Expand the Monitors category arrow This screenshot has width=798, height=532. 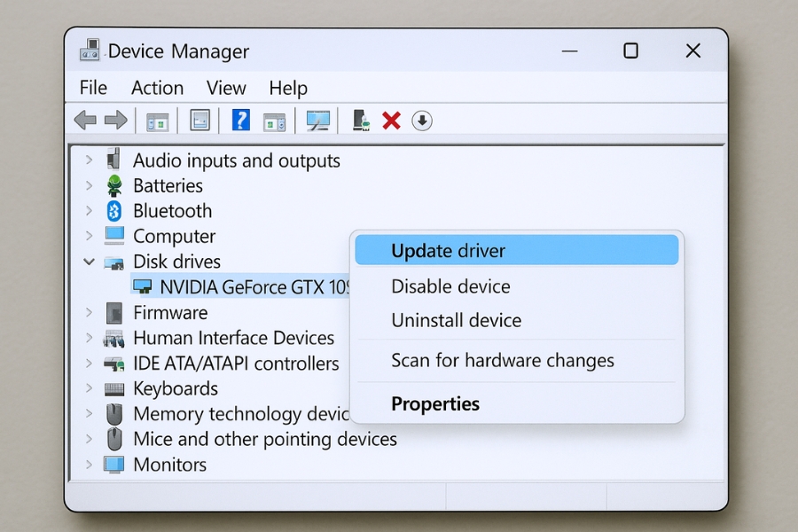(x=89, y=465)
